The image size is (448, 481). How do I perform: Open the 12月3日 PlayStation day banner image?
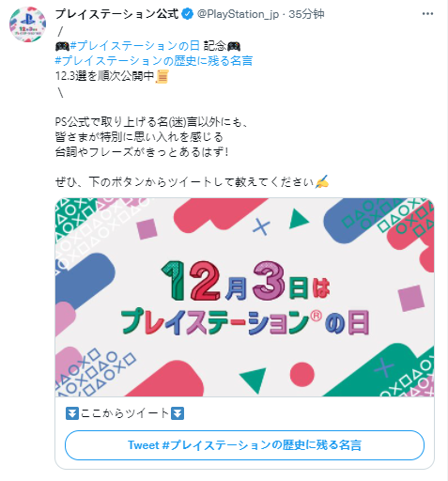pyautogui.click(x=244, y=297)
